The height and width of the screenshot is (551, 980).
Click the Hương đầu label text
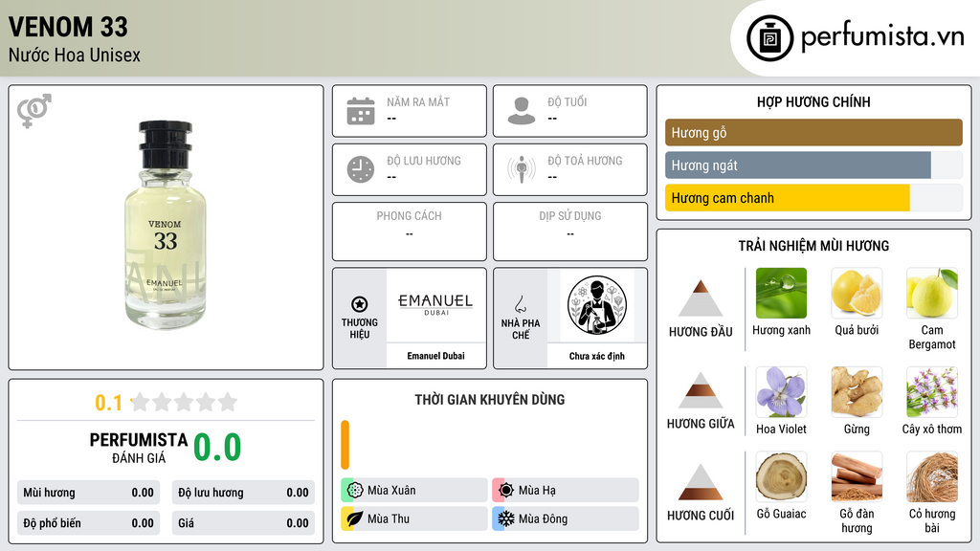[x=701, y=332]
